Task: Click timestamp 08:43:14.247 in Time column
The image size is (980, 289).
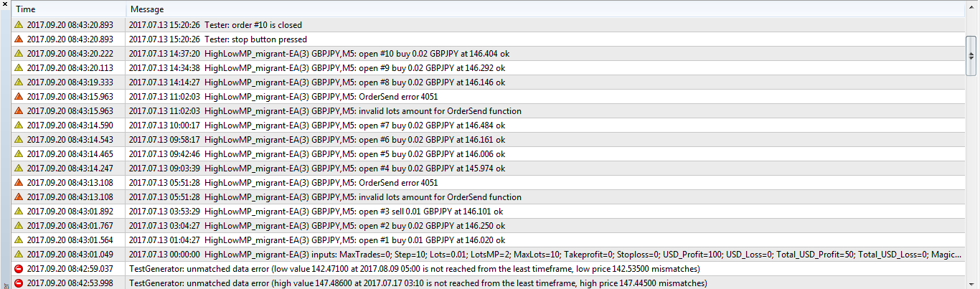Action: pos(70,169)
